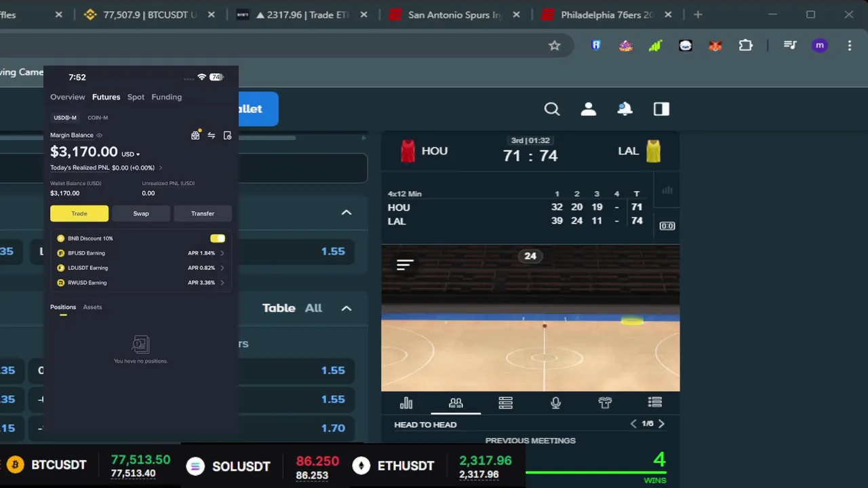This screenshot has width=868, height=488.
Task: Open LDUSDT Earning APR 0.82% chevron
Action: 222,268
